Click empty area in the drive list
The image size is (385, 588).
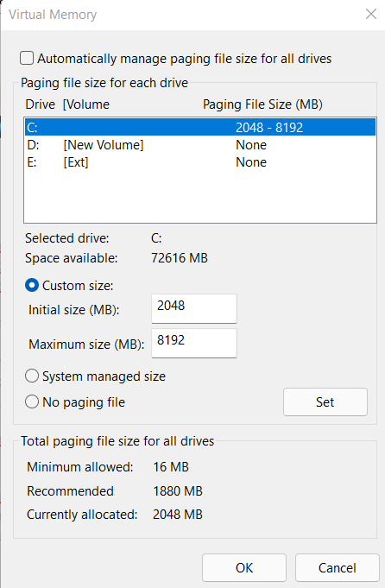click(x=200, y=197)
